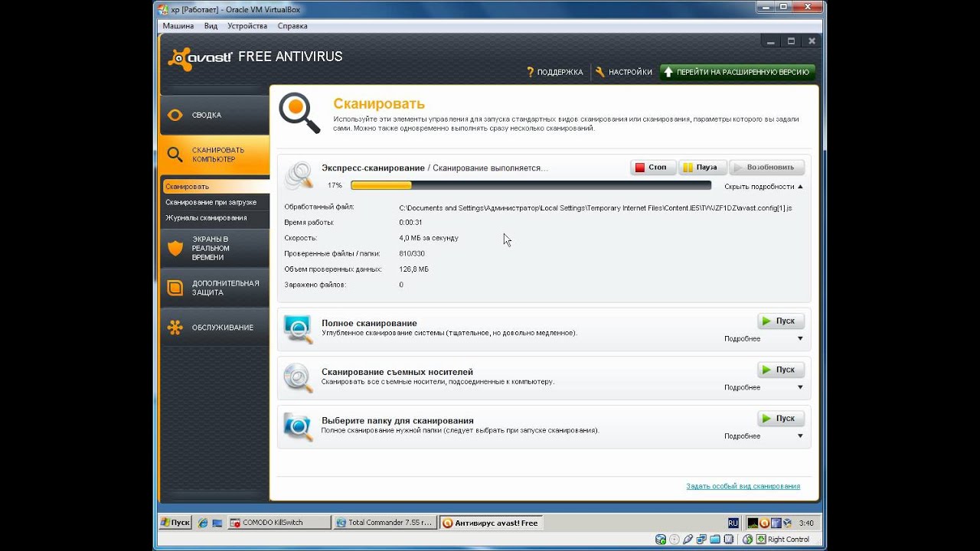This screenshot has width=980, height=551.
Task: Click VirtualBox hard disk status icon
Action: 661,540
